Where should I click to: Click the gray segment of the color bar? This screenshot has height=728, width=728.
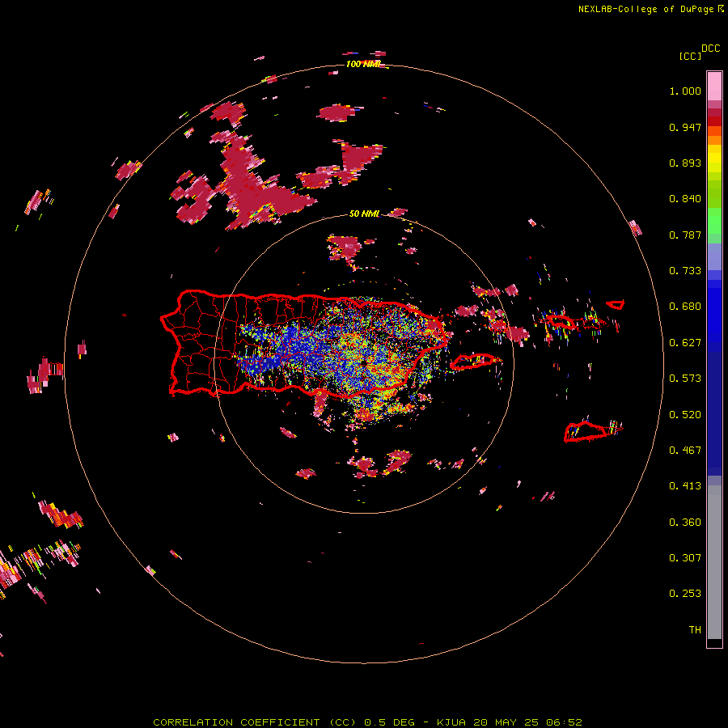[x=714, y=562]
